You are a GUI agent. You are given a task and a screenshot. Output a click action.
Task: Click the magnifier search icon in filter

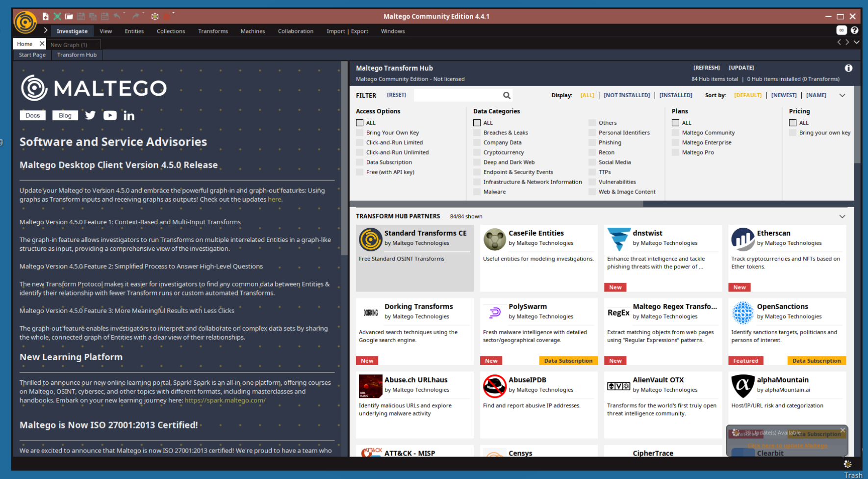[x=507, y=95]
